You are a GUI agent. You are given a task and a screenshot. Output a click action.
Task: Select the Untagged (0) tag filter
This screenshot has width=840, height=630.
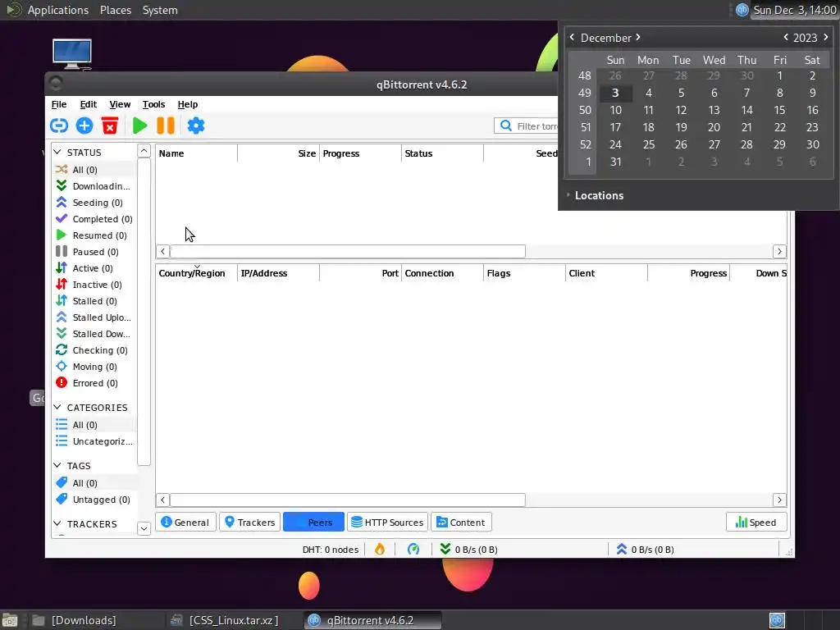(94, 500)
